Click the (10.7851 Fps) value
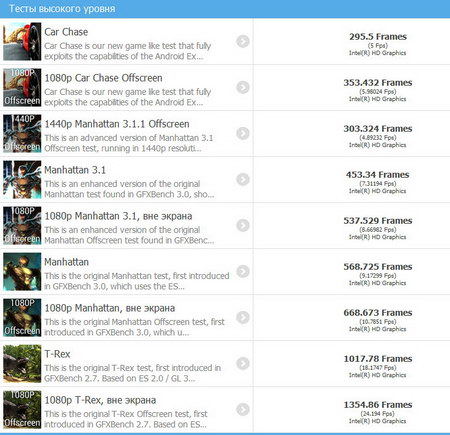 pyautogui.click(x=378, y=322)
